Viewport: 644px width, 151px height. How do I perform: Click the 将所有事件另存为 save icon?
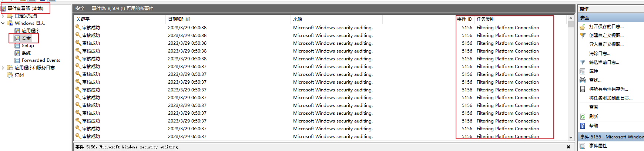583,89
